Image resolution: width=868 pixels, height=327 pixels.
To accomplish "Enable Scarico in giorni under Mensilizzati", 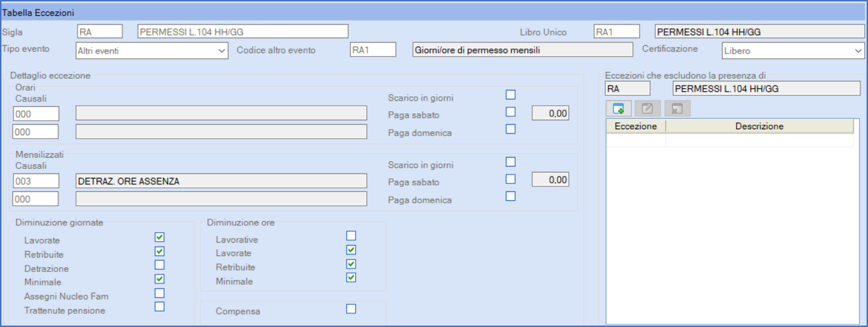I will (x=510, y=162).
